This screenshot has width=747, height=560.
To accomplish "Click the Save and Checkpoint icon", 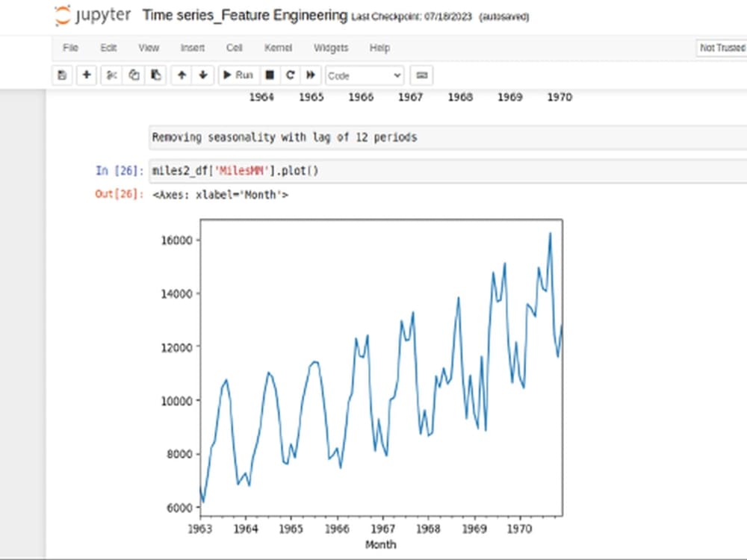I will (62, 75).
